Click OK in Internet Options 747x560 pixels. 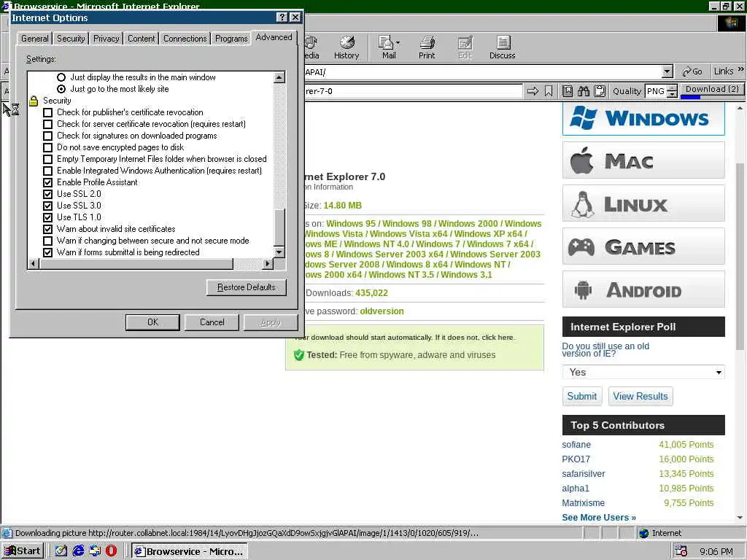tap(152, 322)
